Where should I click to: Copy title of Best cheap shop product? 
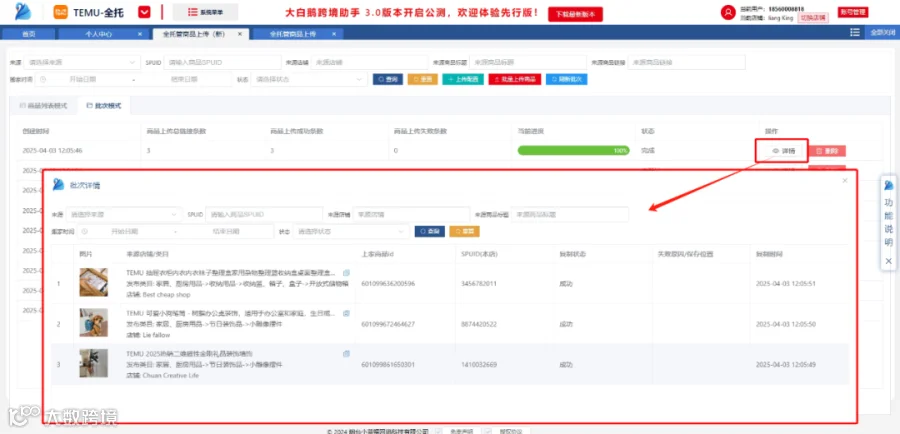(346, 273)
